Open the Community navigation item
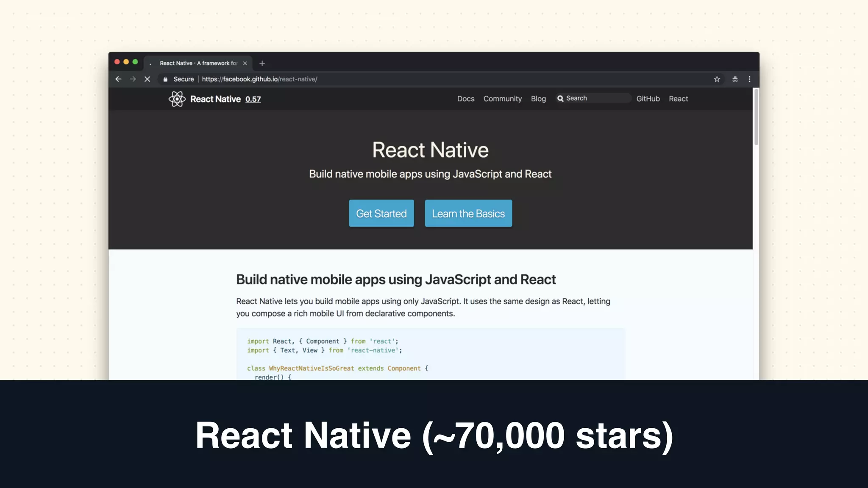868x488 pixels. 503,99
